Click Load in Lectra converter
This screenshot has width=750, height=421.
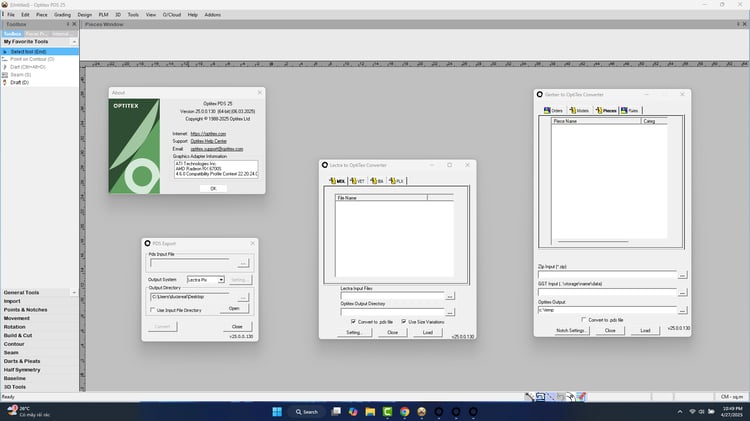[x=428, y=332]
